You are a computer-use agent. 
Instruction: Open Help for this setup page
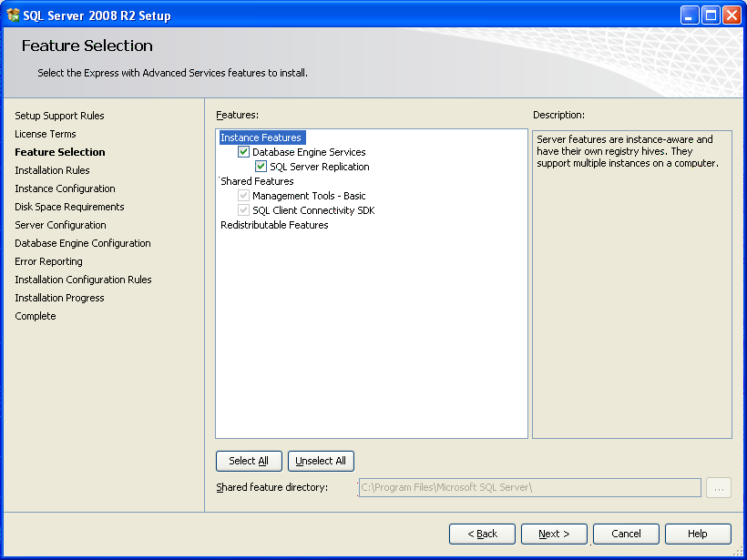698,534
